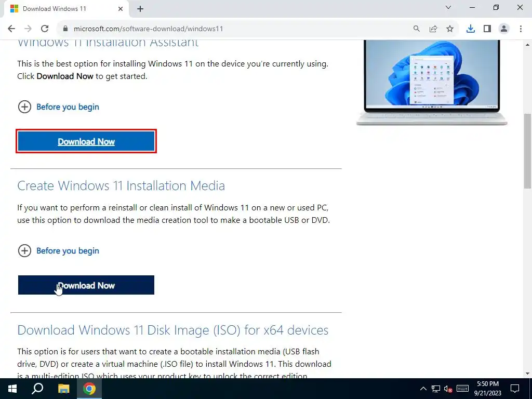
Task: Restore down the Chrome window
Action: coord(496,7)
